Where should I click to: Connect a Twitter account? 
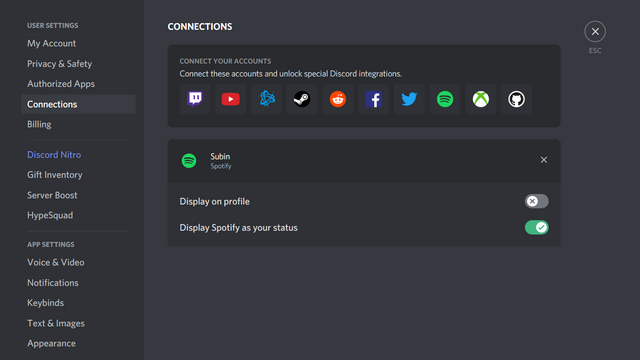click(x=409, y=99)
